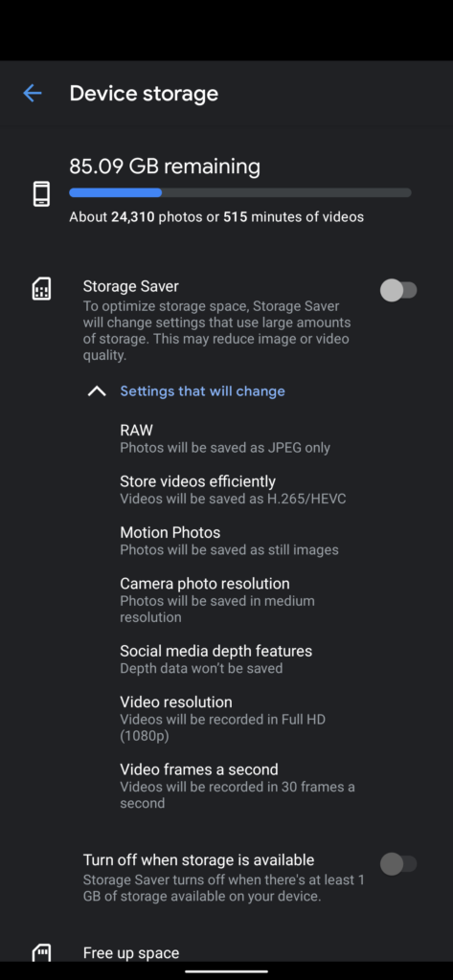Tap the Video resolution item
This screenshot has width=453, height=980.
click(x=223, y=718)
